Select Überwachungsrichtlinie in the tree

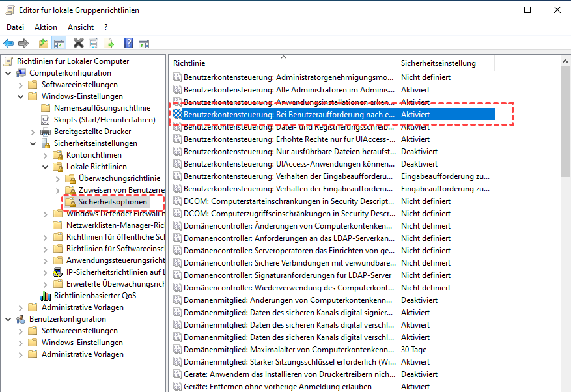tap(119, 178)
